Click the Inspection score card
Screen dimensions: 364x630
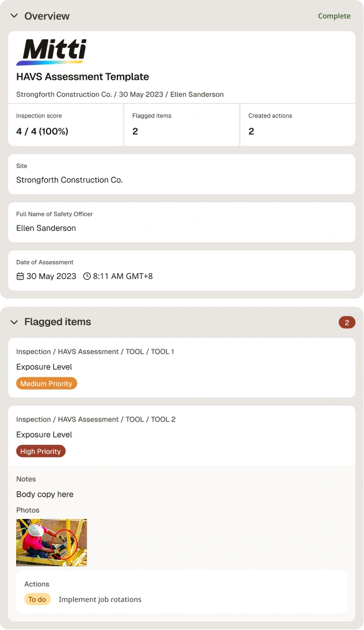coord(66,125)
